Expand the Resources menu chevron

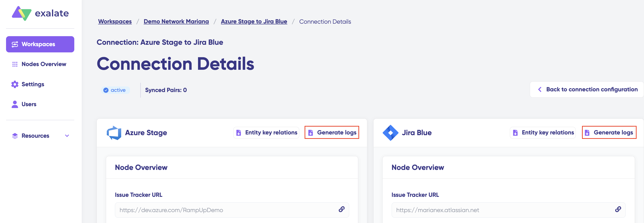(67, 136)
